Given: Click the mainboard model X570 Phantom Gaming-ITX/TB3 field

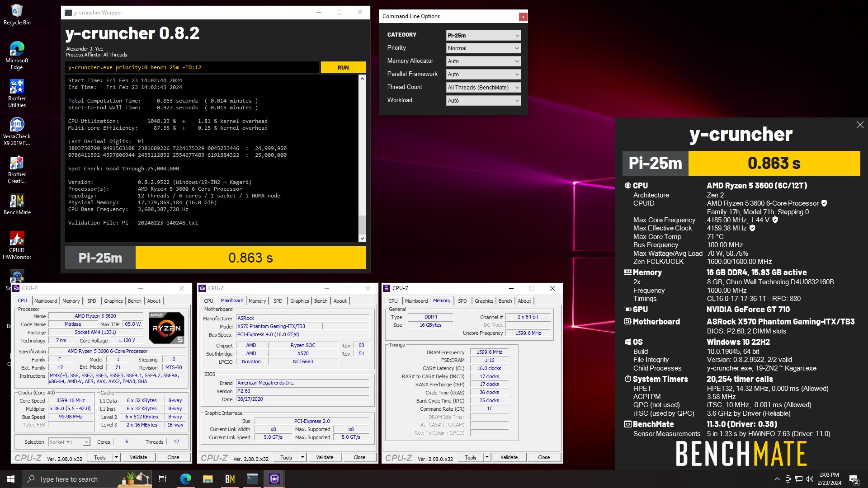Looking at the screenshot, I should 278,326.
